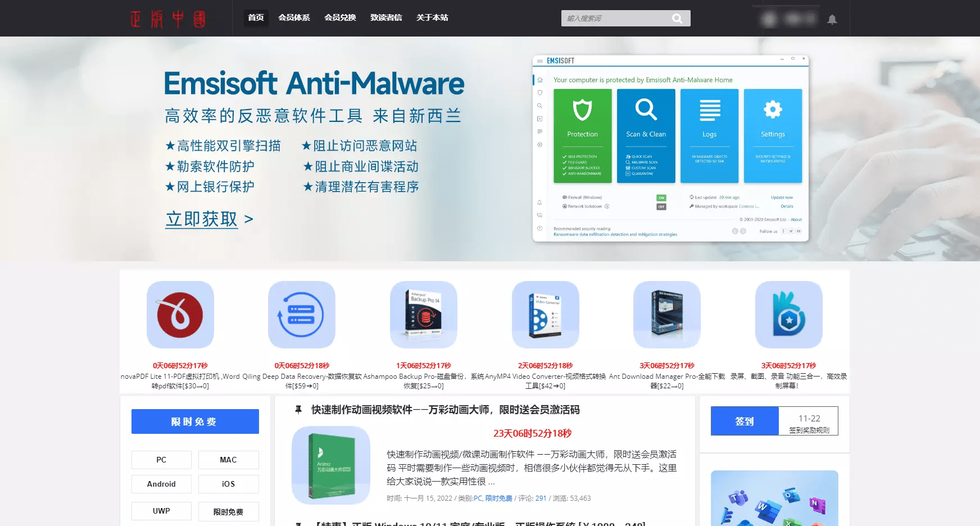Viewport: 980px width, 526px height.
Task: Open the novaPDF Lite 11 description link
Action: [x=180, y=381]
